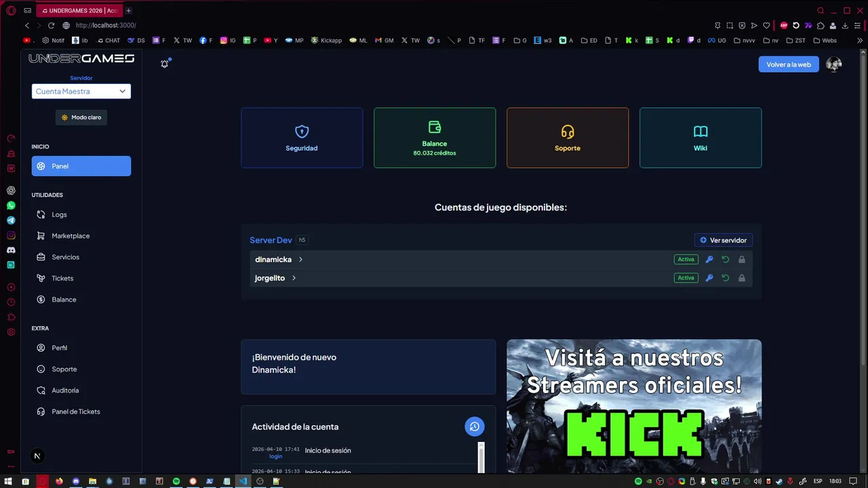Click the green restore icon for jorgelito
The height and width of the screenshot is (488, 868).
point(726,278)
